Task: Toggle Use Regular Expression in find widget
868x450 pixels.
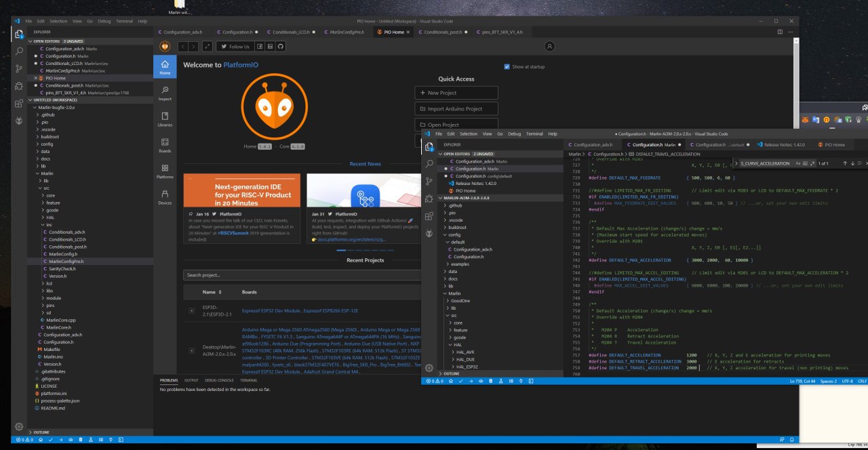Action: pyautogui.click(x=812, y=163)
